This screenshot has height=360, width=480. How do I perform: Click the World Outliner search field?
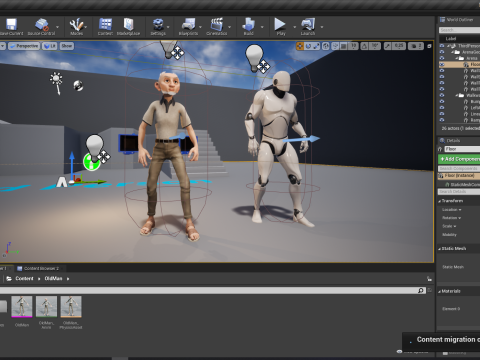tap(459, 30)
